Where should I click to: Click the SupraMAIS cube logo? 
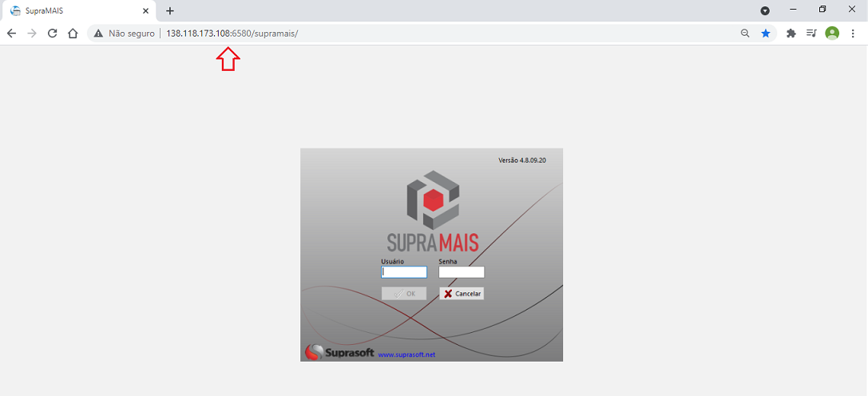point(433,200)
